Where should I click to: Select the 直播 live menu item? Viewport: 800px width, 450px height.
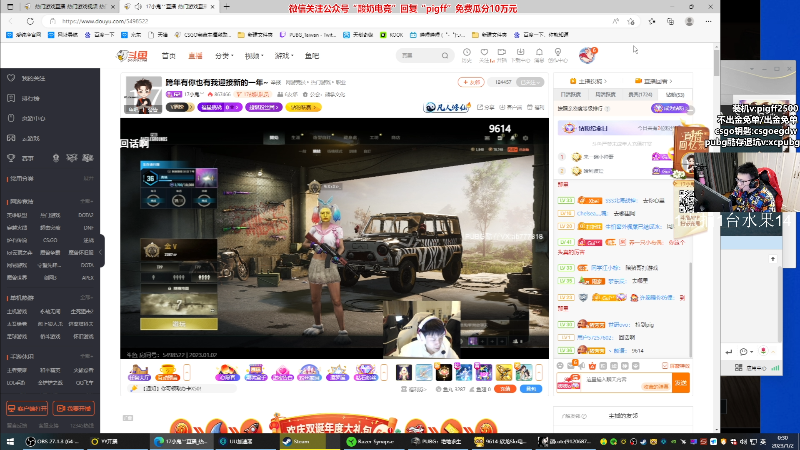(195, 56)
